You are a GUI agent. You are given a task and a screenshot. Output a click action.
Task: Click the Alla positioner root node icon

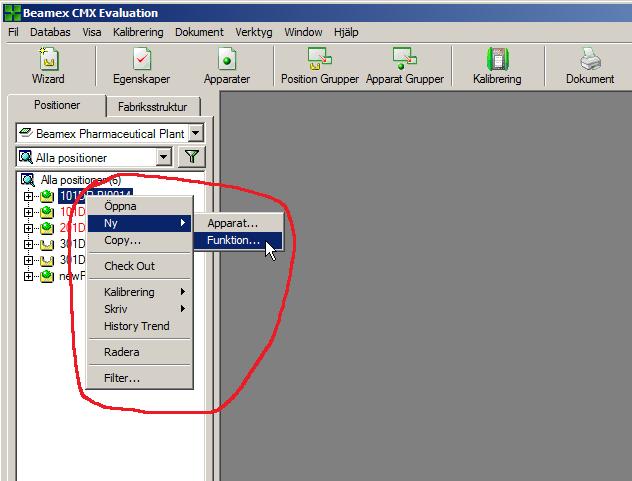pyautogui.click(x=27, y=180)
